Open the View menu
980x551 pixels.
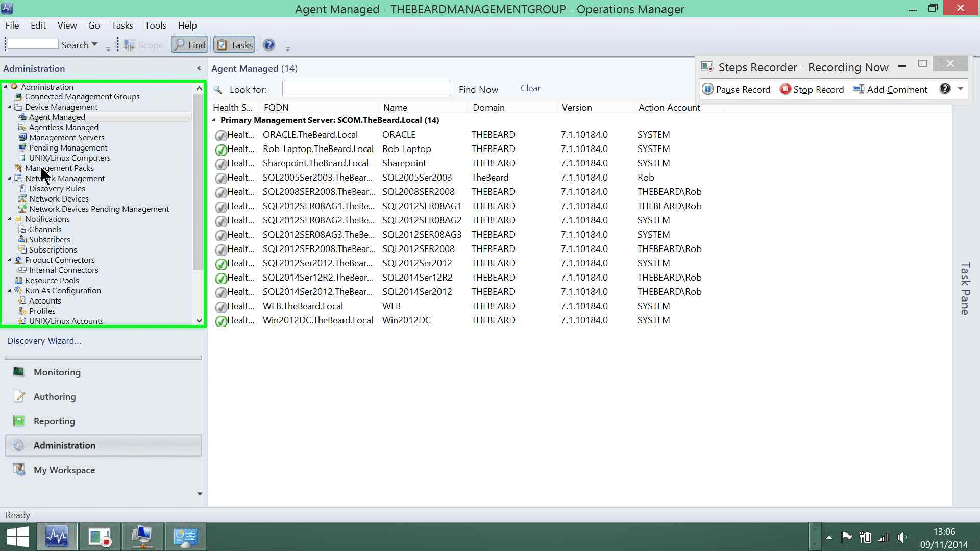(x=67, y=26)
